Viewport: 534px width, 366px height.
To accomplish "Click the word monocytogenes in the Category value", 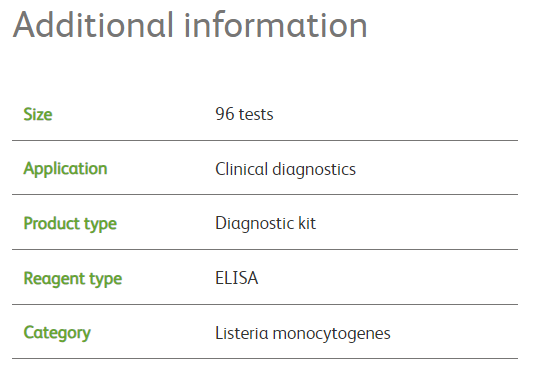I will (332, 334).
